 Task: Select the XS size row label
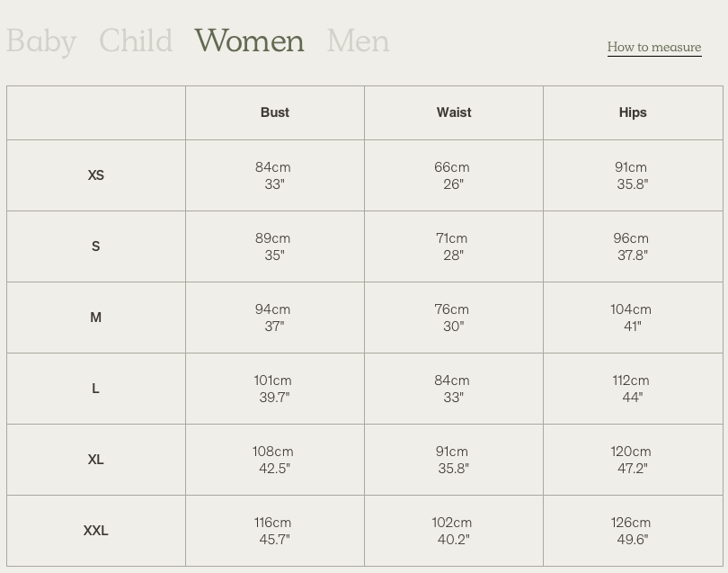pyautogui.click(x=96, y=175)
